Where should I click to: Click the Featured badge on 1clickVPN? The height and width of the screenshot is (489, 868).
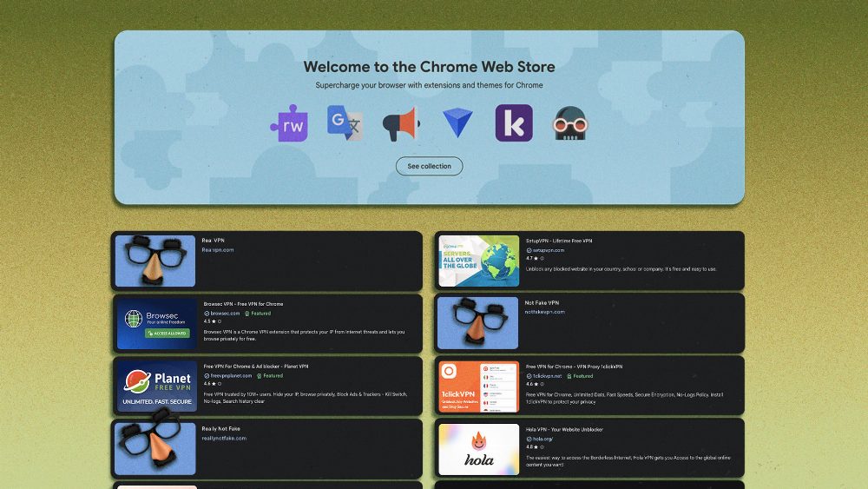click(580, 376)
